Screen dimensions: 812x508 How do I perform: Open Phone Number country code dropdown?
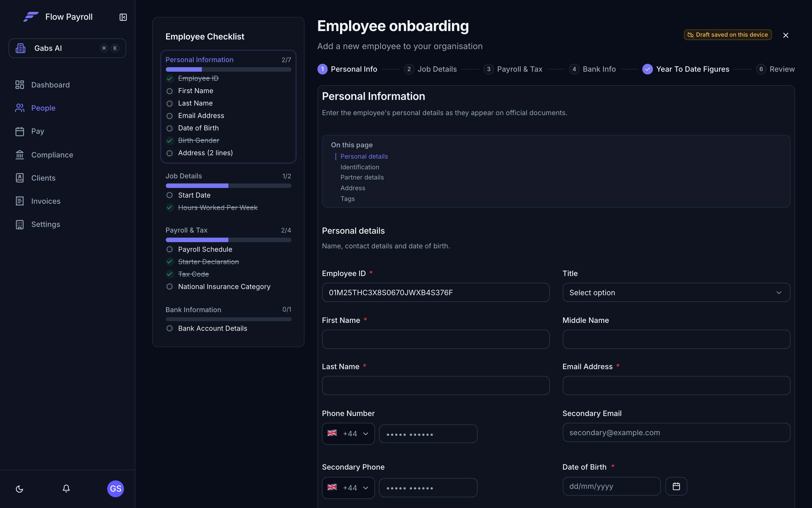pyautogui.click(x=348, y=433)
